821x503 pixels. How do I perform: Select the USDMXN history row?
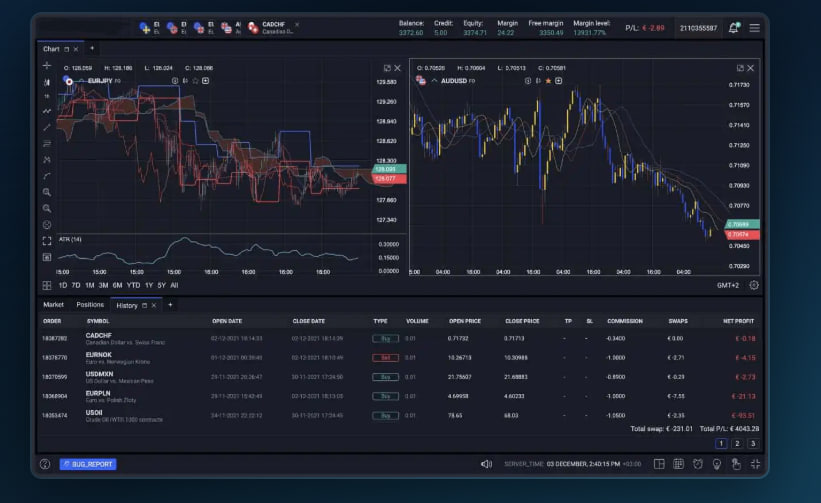coord(399,377)
